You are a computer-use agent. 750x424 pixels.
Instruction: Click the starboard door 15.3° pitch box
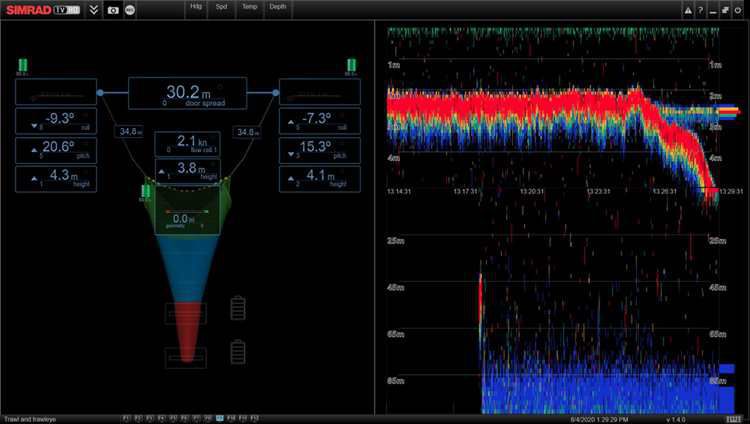(x=320, y=150)
